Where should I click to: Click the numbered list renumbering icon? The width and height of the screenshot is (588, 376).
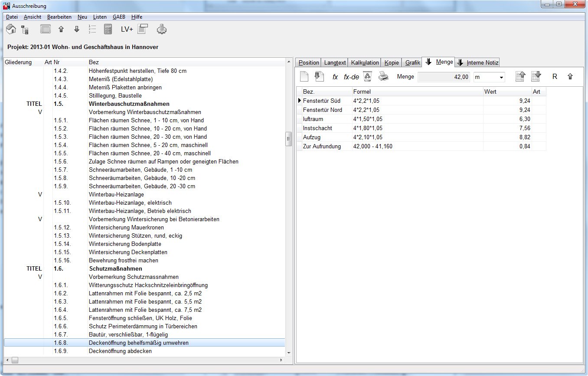(92, 29)
